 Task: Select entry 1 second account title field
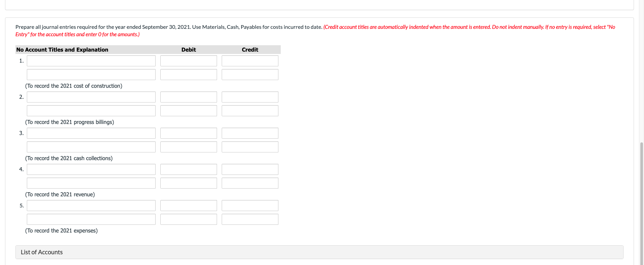point(91,74)
